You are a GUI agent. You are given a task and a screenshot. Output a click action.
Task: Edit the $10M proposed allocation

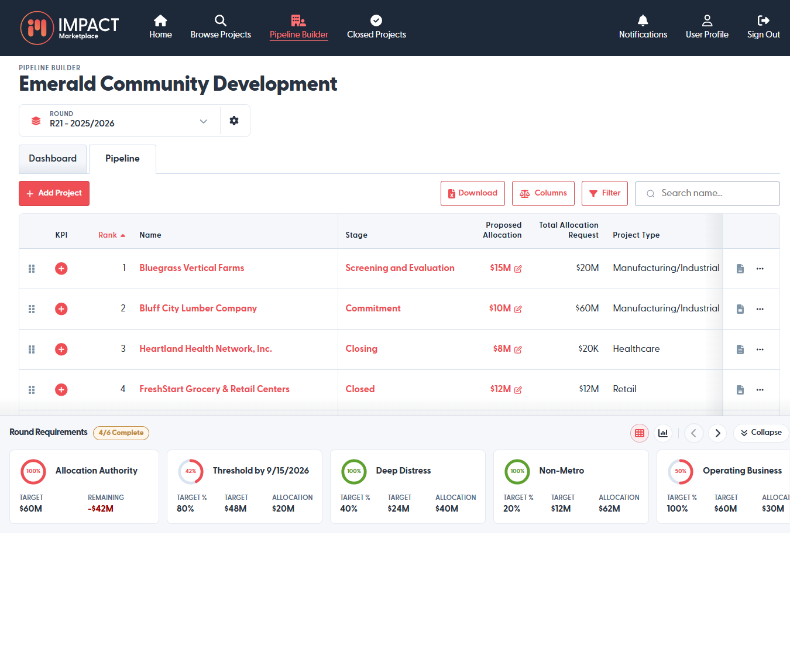coord(518,309)
